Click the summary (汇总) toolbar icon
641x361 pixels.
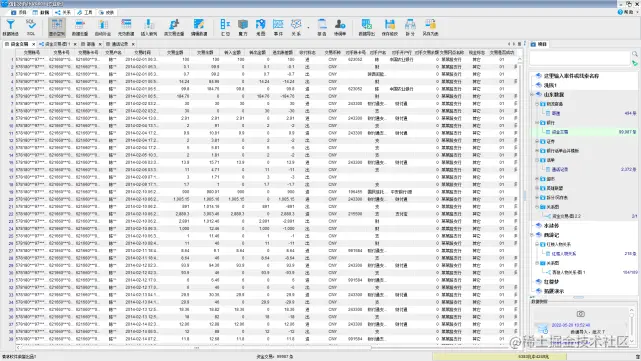(x=225, y=27)
